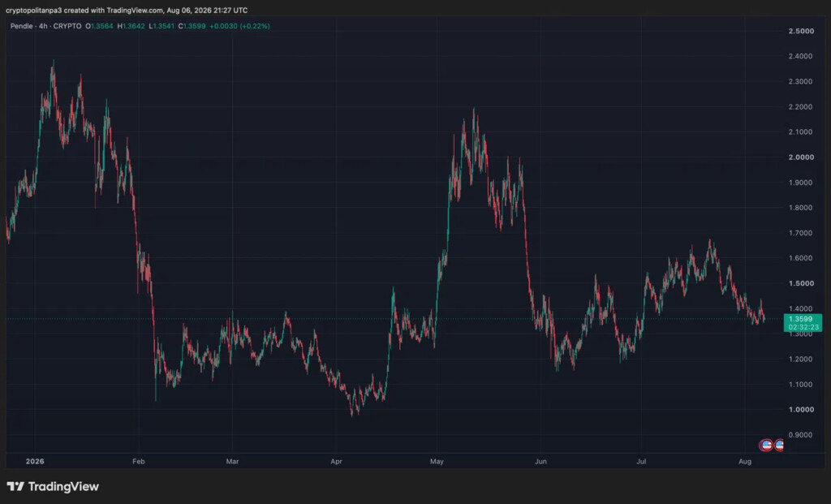Click the 1.4000 price axis label
The width and height of the screenshot is (831, 504).
pyautogui.click(x=801, y=308)
